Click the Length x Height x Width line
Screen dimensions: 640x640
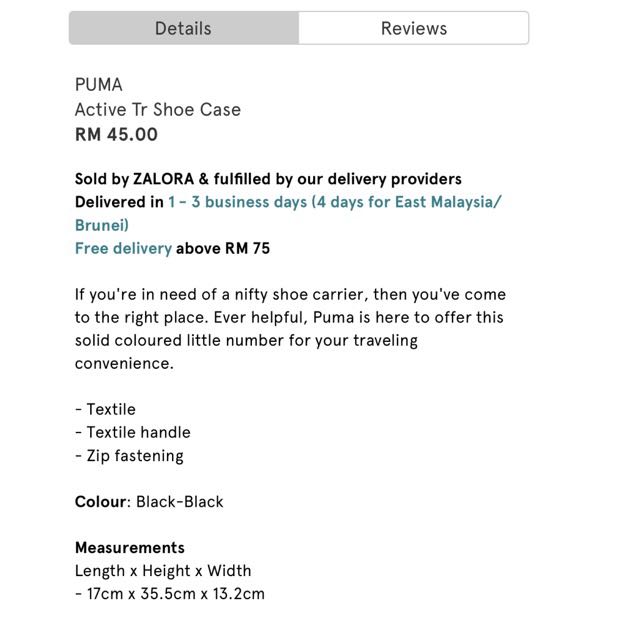(163, 571)
